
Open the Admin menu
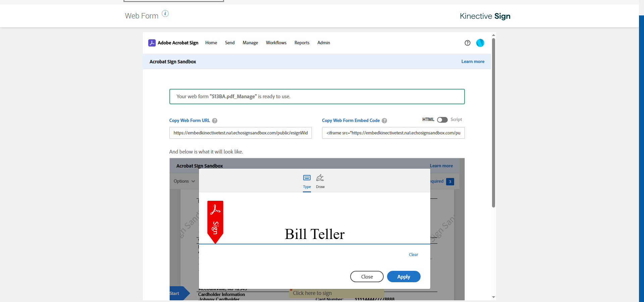[324, 43]
